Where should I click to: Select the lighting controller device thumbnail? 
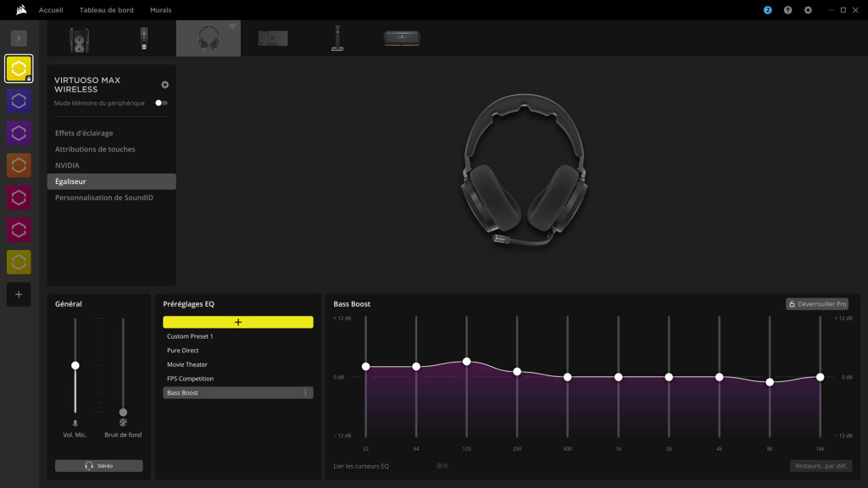273,38
